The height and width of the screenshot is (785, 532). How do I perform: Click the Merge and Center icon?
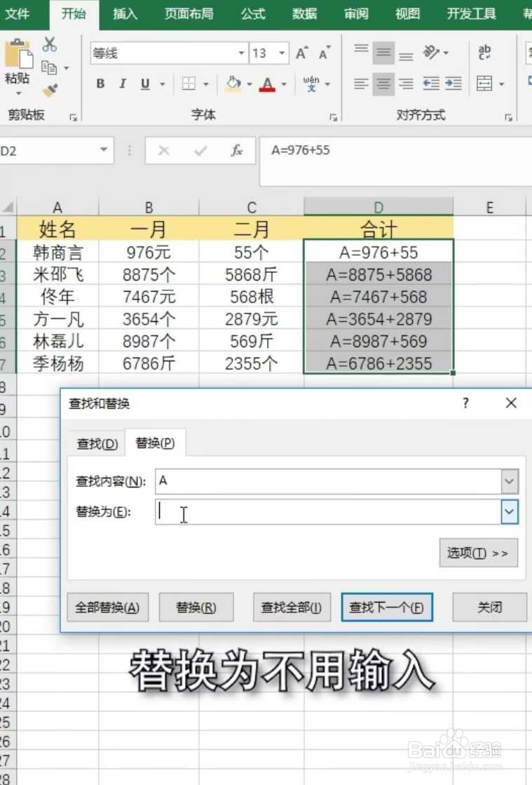point(484,83)
